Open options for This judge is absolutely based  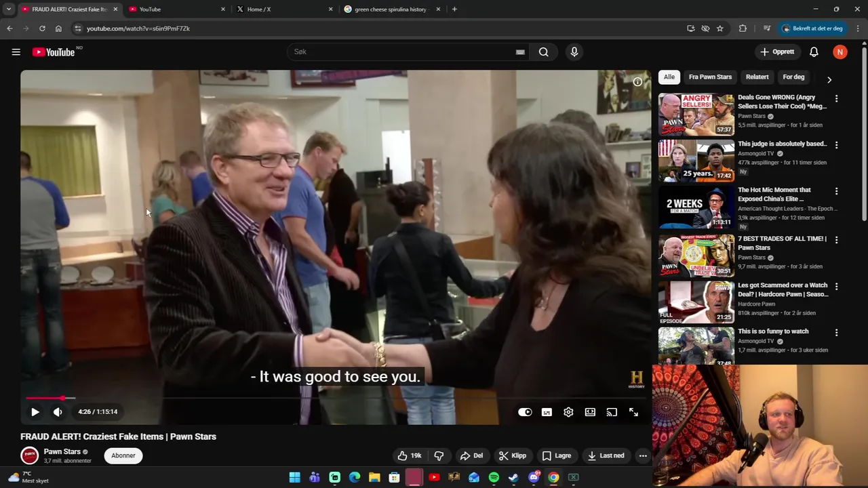click(836, 145)
